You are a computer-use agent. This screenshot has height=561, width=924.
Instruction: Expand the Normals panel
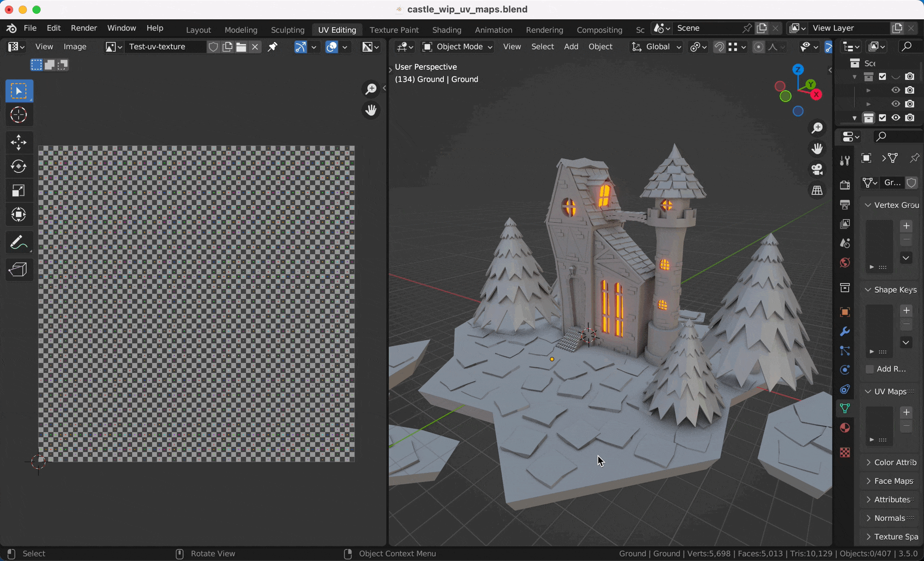tap(868, 518)
